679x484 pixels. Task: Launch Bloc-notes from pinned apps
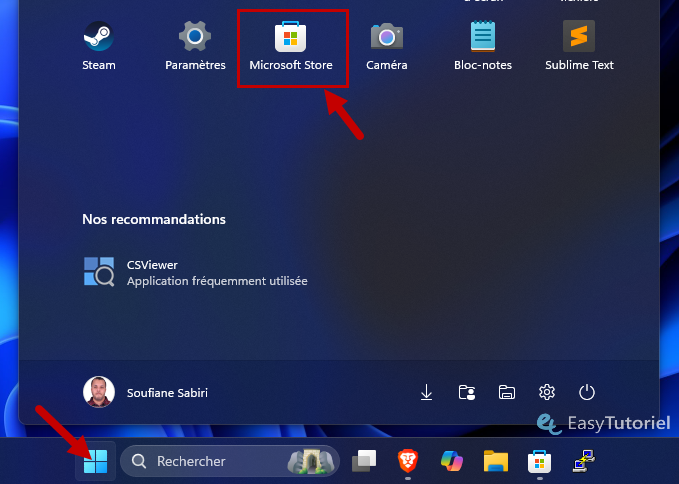tap(483, 46)
